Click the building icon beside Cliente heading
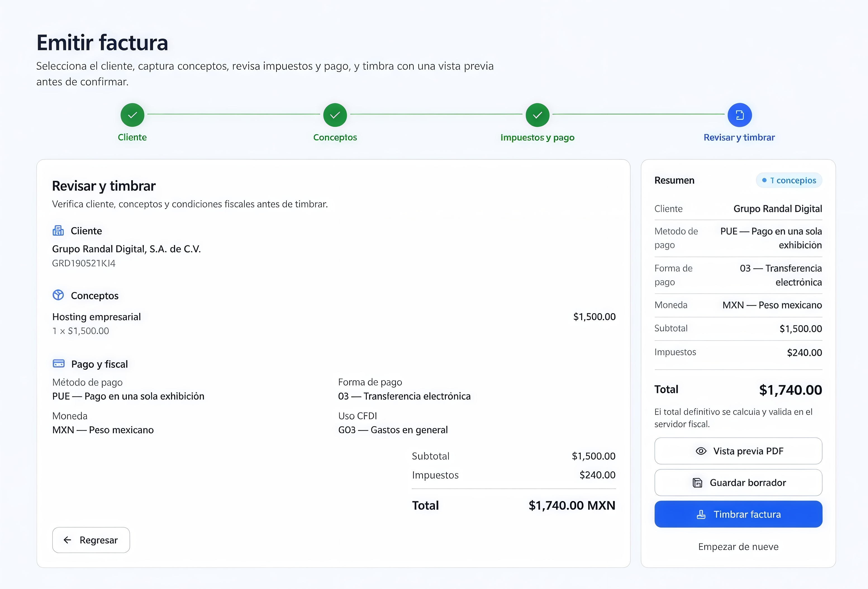Image resolution: width=868 pixels, height=589 pixels. point(58,231)
